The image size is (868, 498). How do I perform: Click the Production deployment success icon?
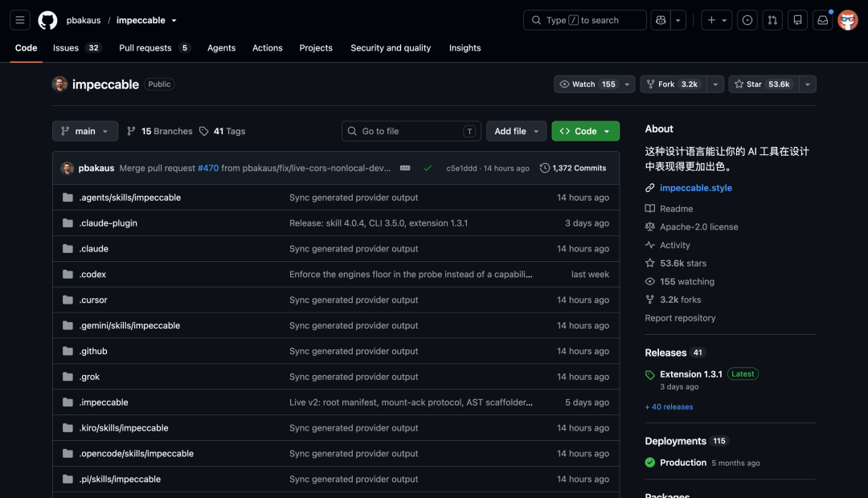tap(650, 463)
